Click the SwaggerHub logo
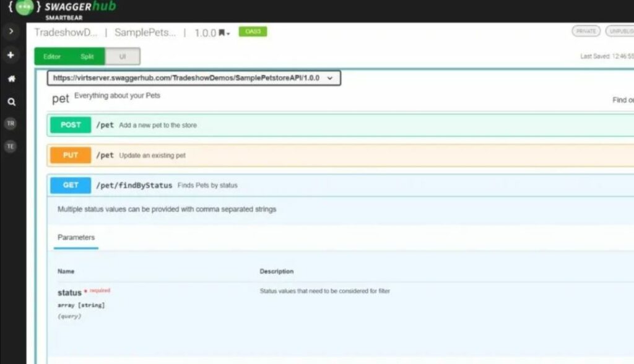 (x=63, y=9)
